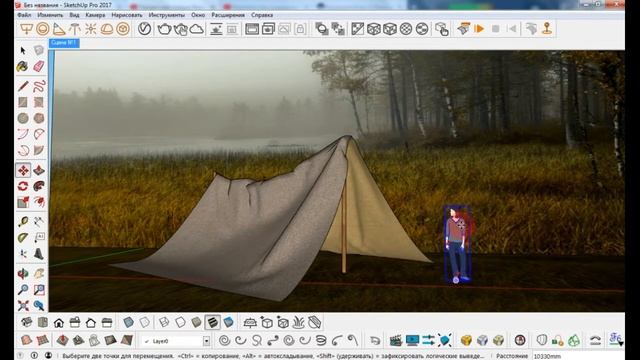The height and width of the screenshot is (360, 640).
Task: Add a V-Ray plane light
Action: 27,29
